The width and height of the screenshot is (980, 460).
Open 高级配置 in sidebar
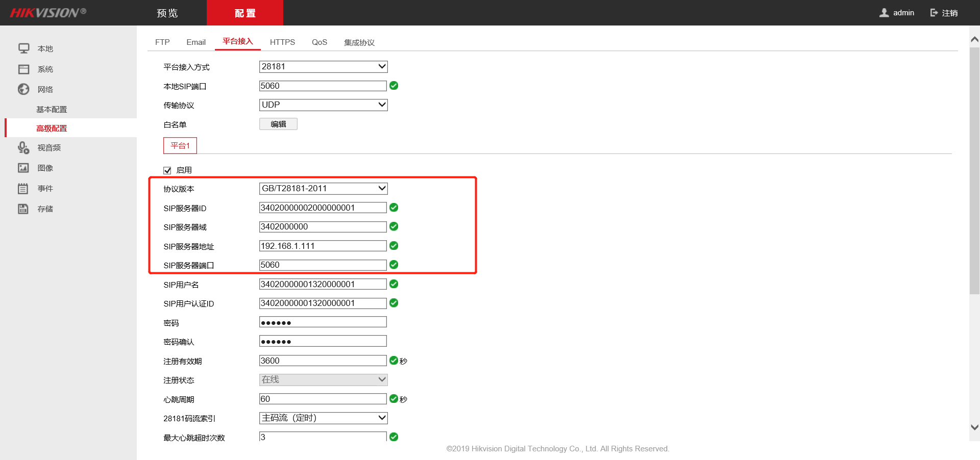52,128
